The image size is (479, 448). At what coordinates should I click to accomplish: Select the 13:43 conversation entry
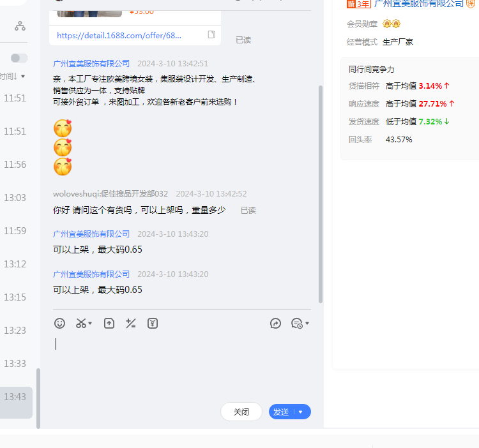[15, 397]
